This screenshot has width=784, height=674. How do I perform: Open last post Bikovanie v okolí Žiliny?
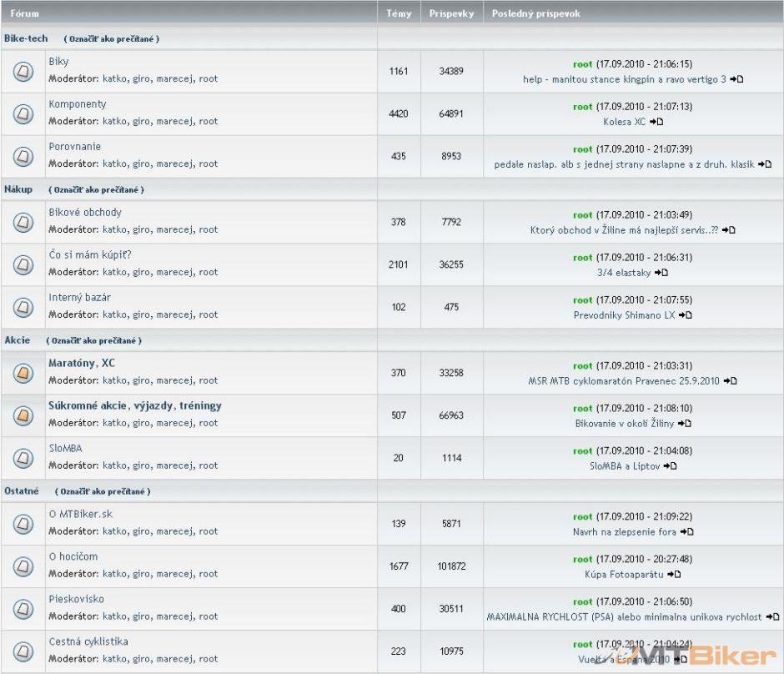[x=625, y=424]
